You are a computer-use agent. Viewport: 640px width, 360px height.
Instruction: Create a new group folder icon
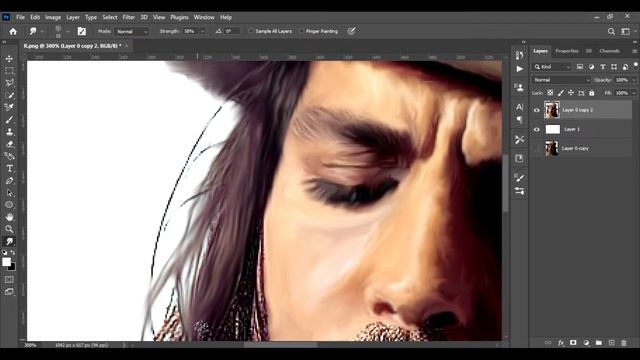[x=599, y=343]
